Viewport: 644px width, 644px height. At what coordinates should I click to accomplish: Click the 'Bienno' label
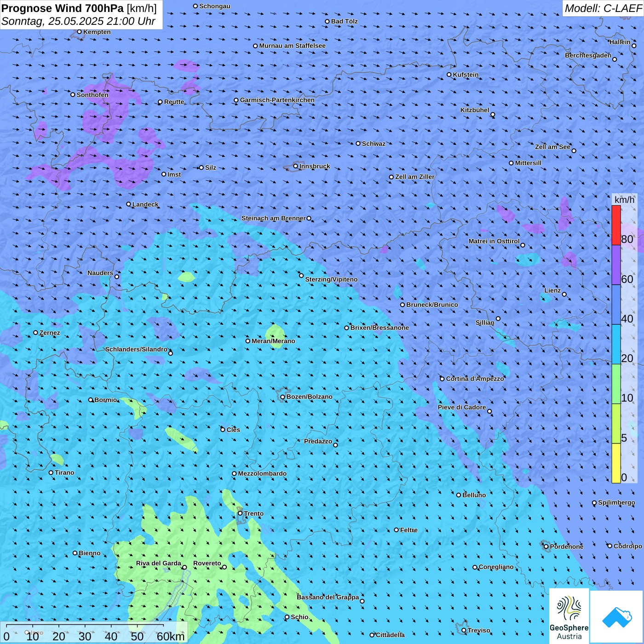89,553
